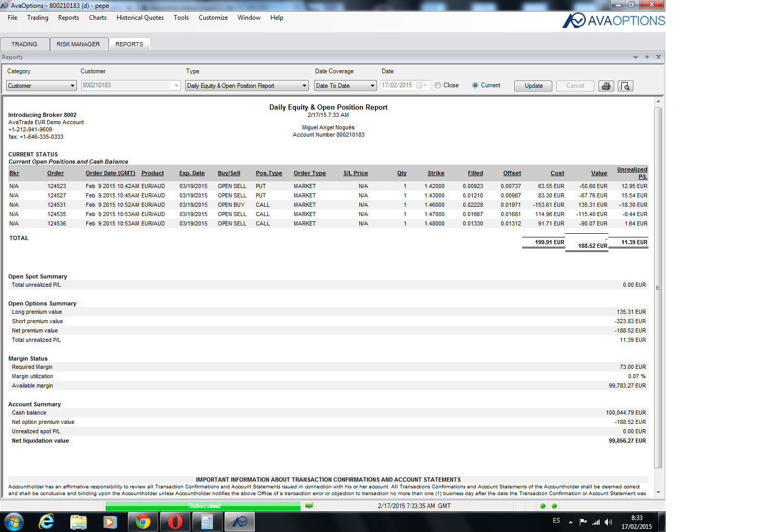This screenshot has height=532, width=780.
Task: Open the Action Center flag icon
Action: (x=583, y=522)
